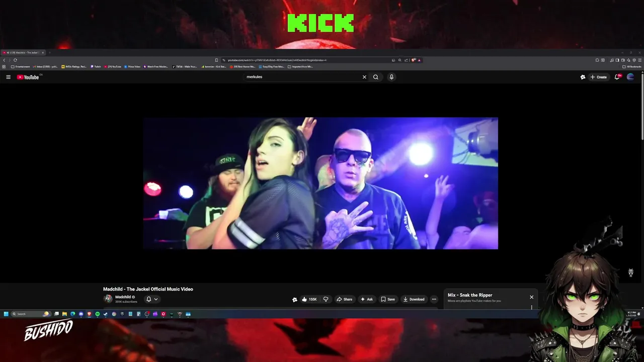Open the Entertainment bookmarks folder
The height and width of the screenshot is (362, 644).
pos(21,66)
